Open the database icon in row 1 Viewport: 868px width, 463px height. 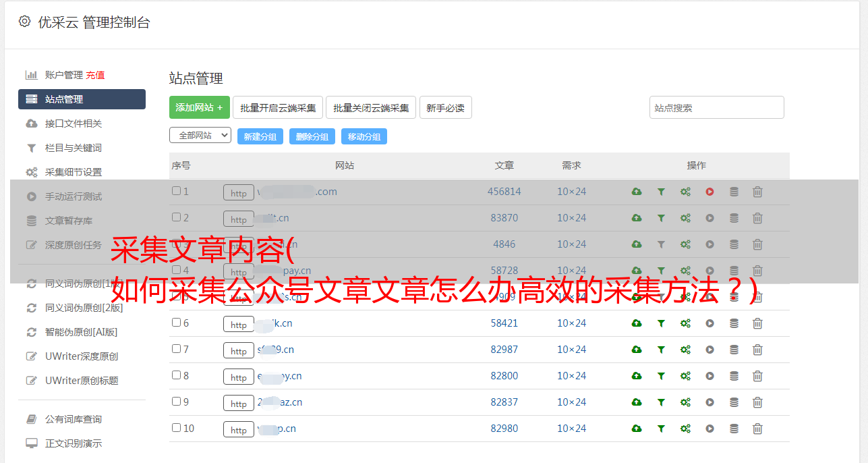click(x=734, y=192)
